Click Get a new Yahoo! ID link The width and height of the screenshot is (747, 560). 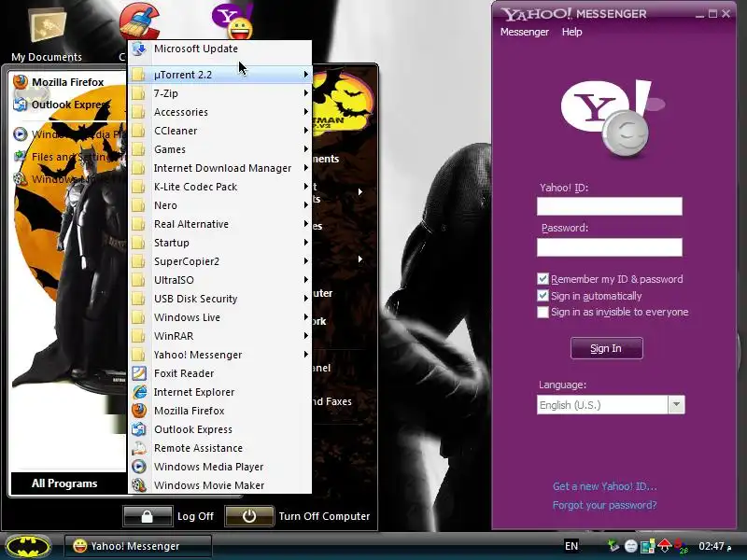(x=604, y=486)
